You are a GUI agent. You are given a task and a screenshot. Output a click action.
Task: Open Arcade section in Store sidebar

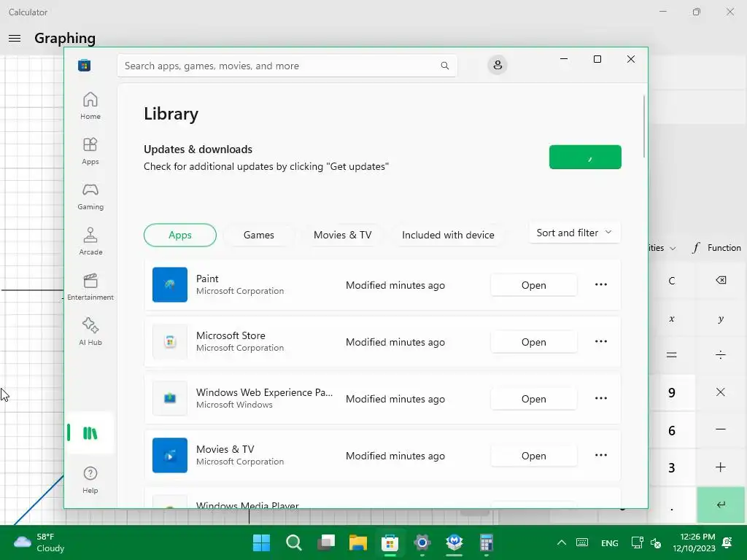pos(90,241)
